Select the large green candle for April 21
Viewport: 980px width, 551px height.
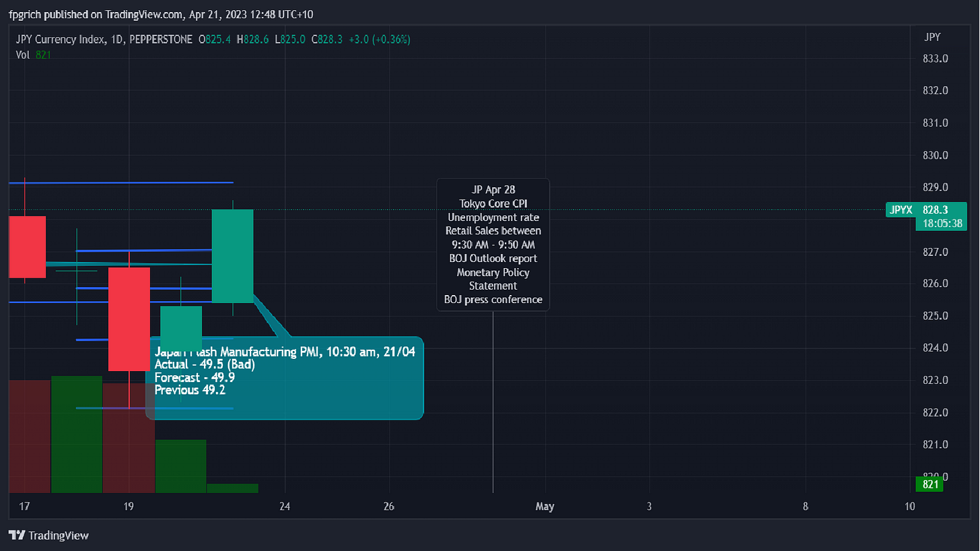(232, 256)
